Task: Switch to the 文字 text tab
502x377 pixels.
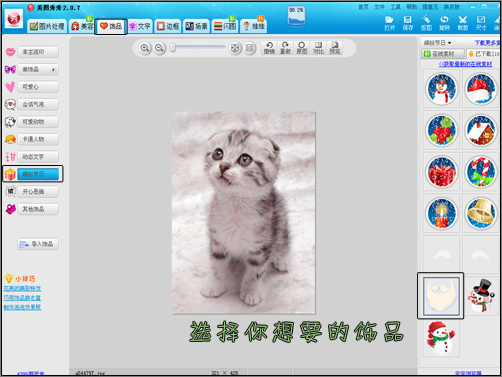Action: [140, 26]
